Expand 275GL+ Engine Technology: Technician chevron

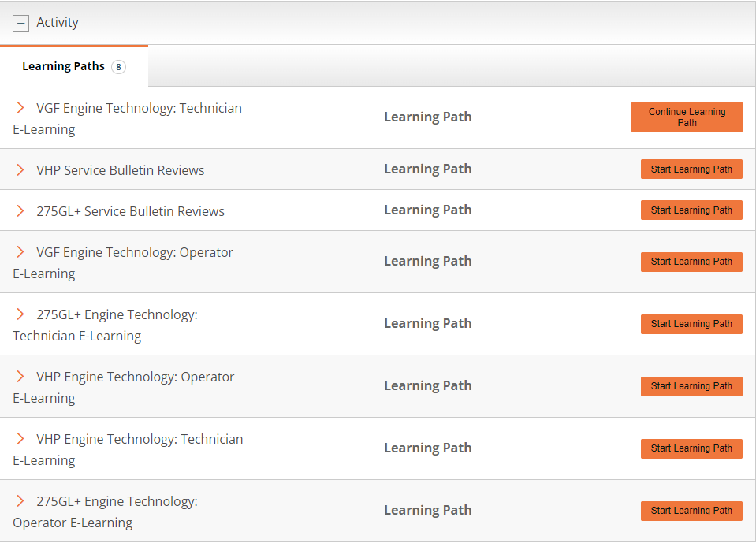click(x=20, y=314)
